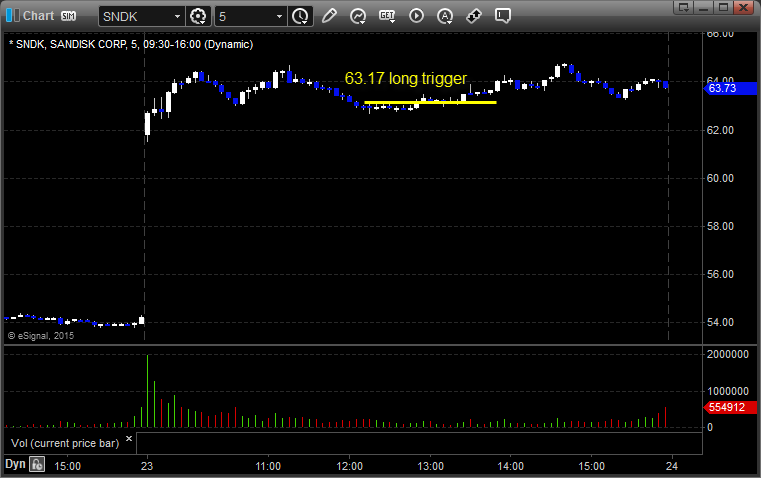Click the 62.00 price axis label
The height and width of the screenshot is (478, 761).
click(720, 130)
